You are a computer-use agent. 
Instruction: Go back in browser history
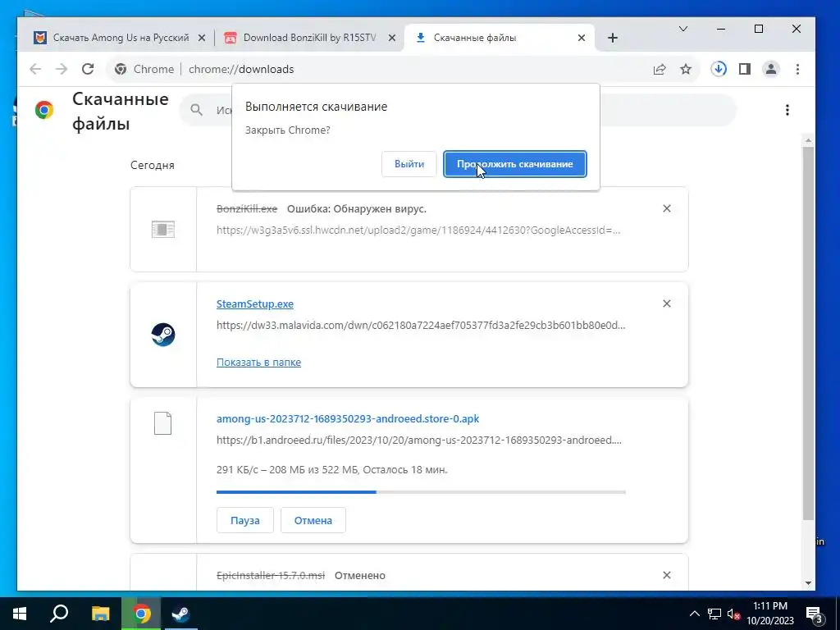35,69
